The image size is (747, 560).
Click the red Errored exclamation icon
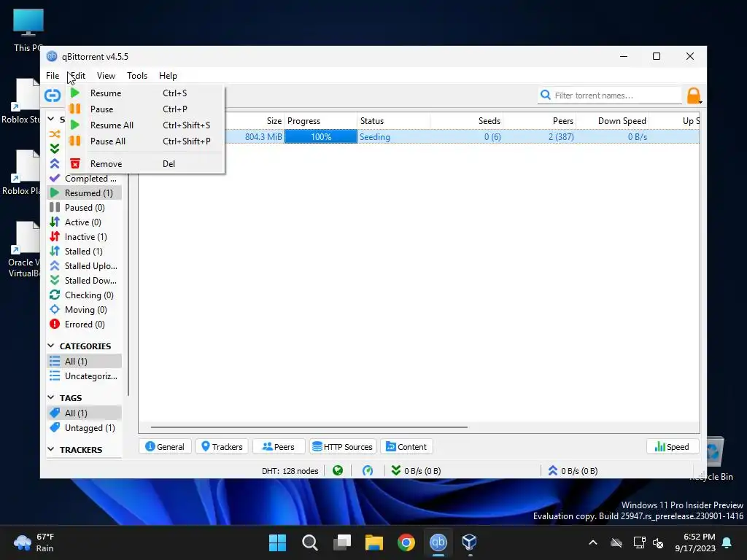pos(55,324)
